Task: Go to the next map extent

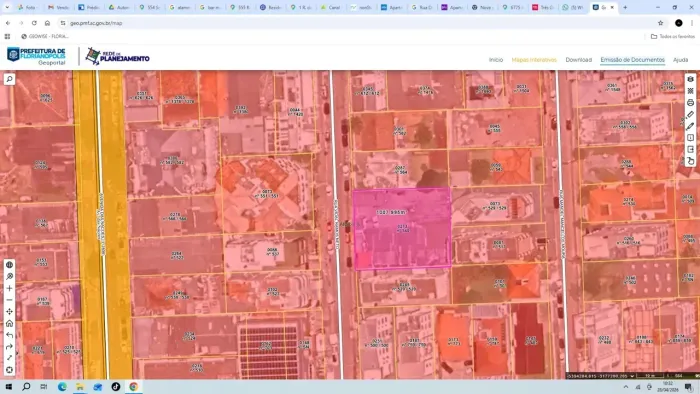Action: (9, 347)
